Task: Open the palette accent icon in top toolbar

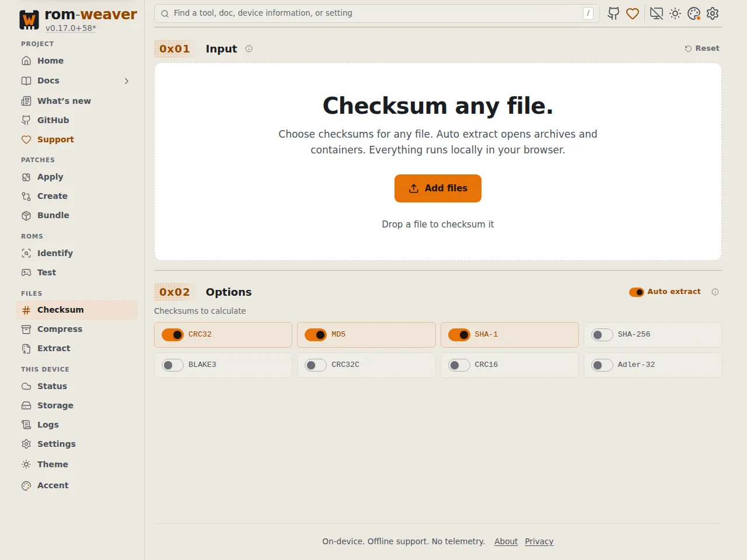Action: tap(694, 13)
